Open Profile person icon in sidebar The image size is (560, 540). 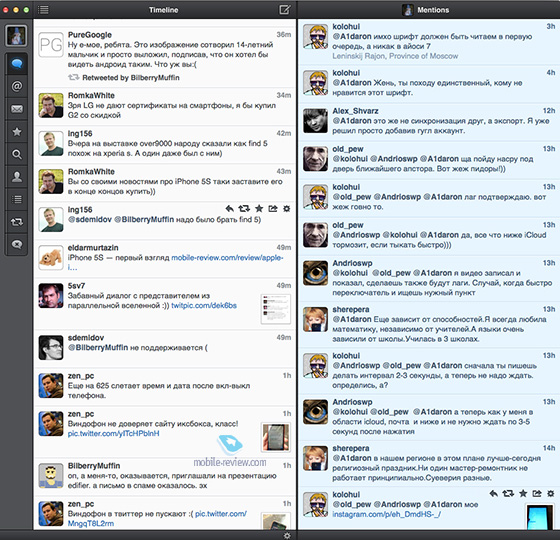pyautogui.click(x=17, y=177)
